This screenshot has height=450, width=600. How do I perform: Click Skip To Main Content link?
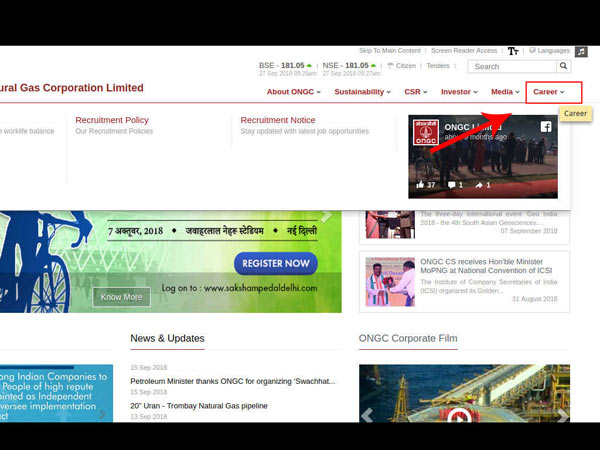[390, 51]
